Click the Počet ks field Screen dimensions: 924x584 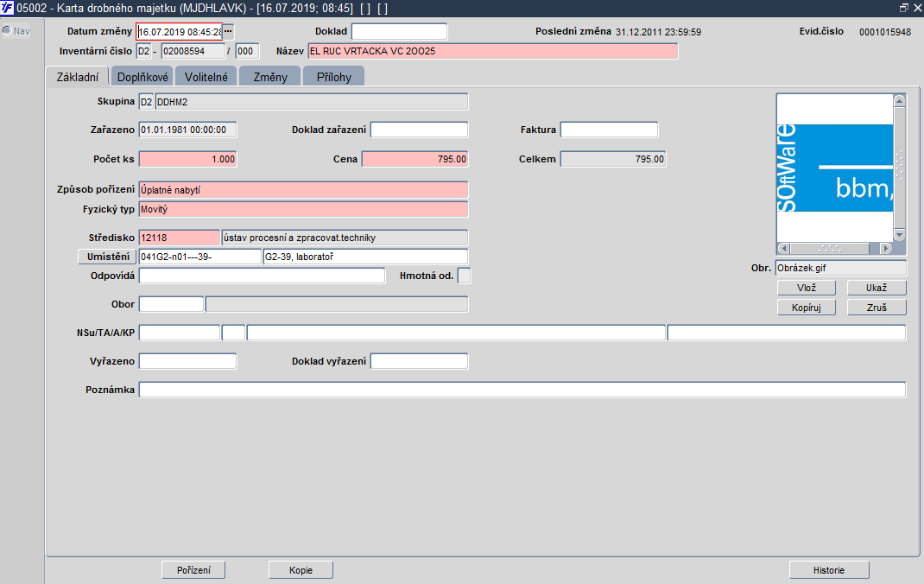click(x=188, y=159)
